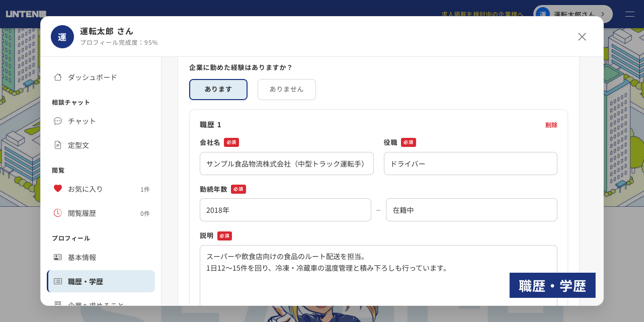The image size is (644, 322).
Task: Close the profile modal with X
Action: tap(582, 37)
